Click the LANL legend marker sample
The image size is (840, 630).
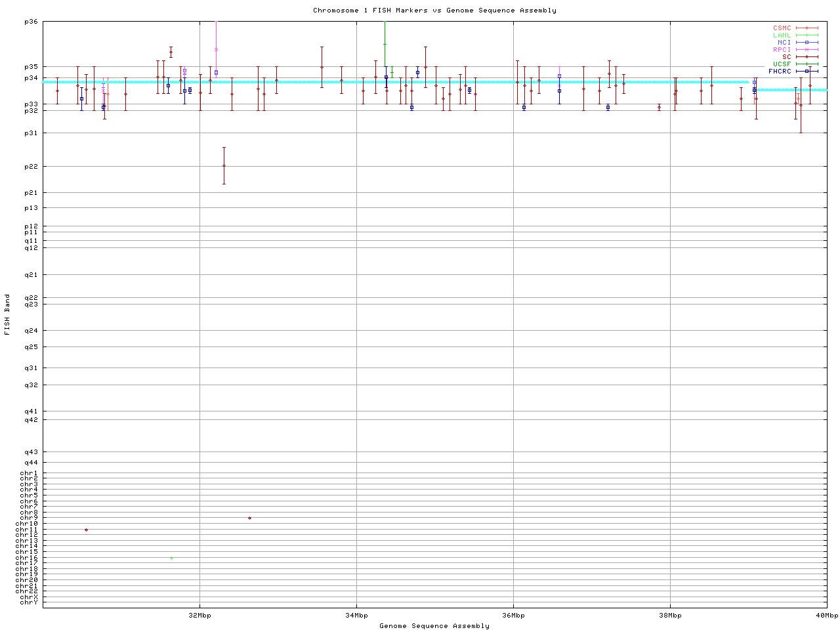(x=807, y=35)
